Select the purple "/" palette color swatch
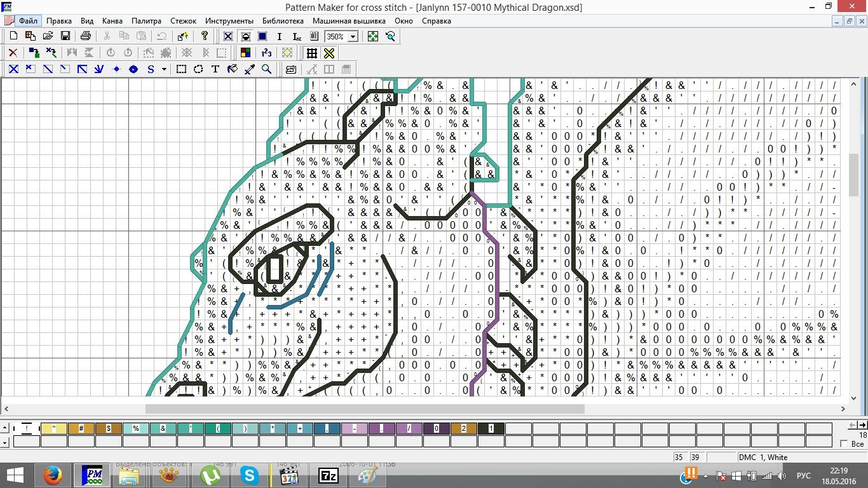 coord(409,429)
